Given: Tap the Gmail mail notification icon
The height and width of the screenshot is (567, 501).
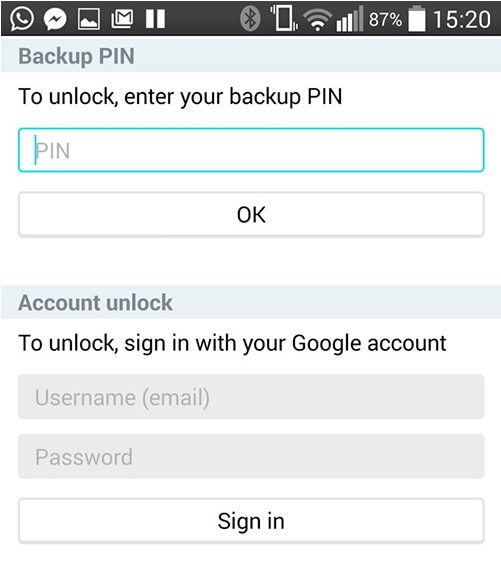Looking at the screenshot, I should coord(122,18).
